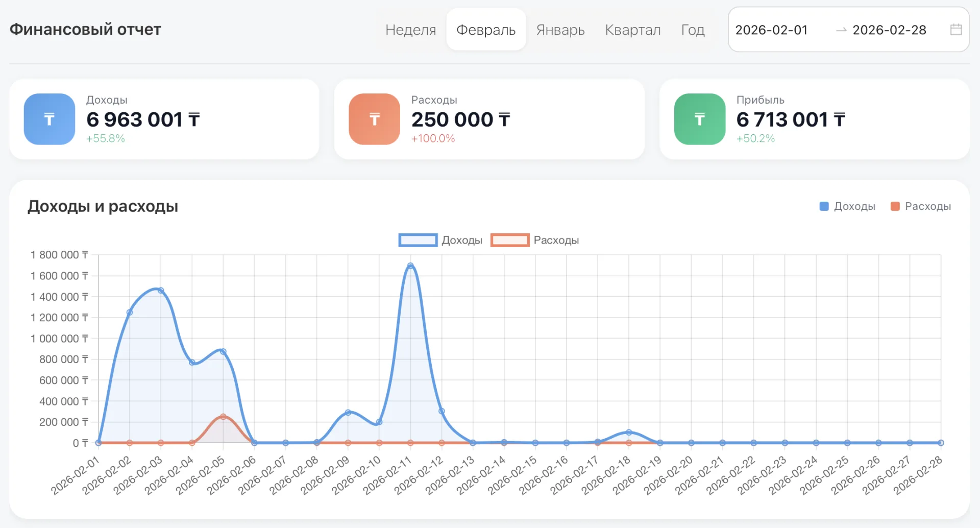Select the Квартал period tab
This screenshot has height=528, width=980.
click(633, 30)
